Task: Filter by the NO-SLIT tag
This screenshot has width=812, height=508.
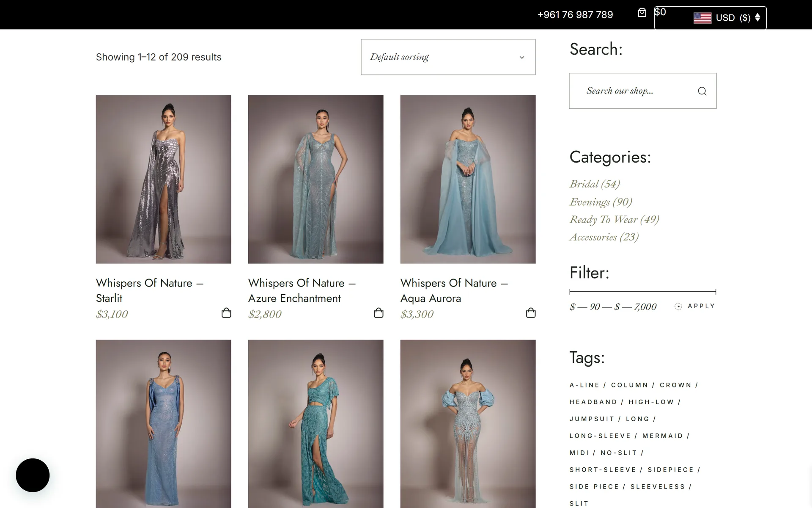Action: pyautogui.click(x=618, y=453)
